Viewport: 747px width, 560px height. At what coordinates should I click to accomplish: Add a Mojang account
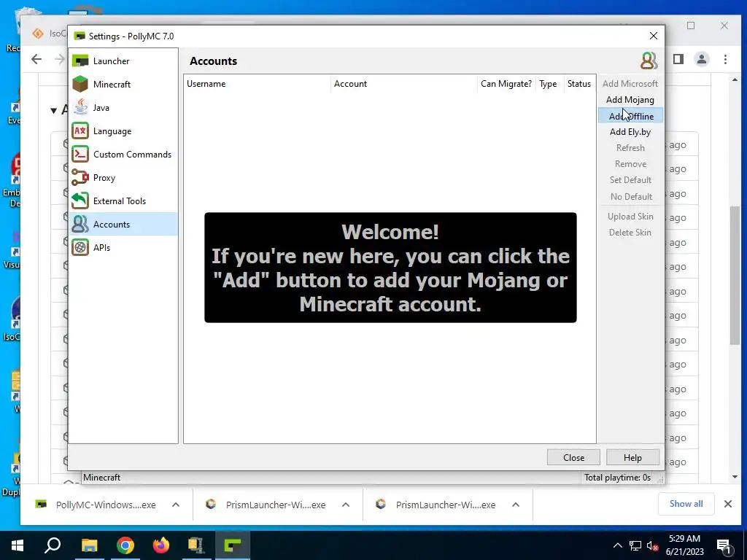click(630, 100)
